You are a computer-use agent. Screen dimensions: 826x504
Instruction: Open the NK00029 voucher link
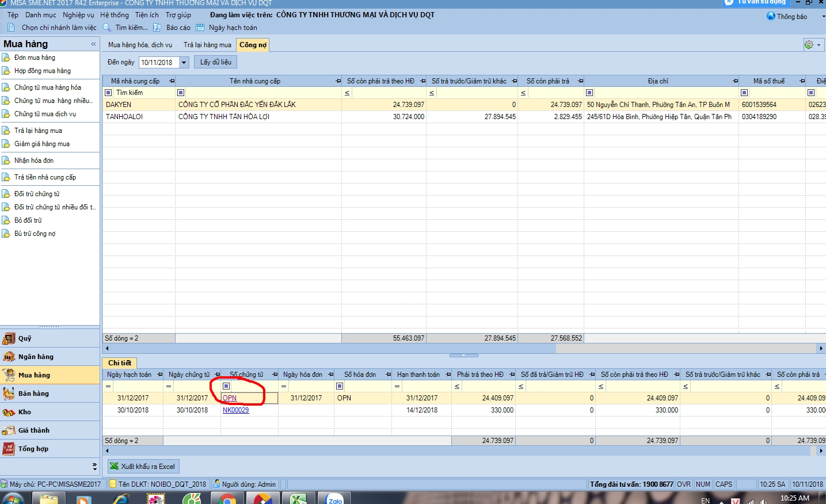(236, 410)
